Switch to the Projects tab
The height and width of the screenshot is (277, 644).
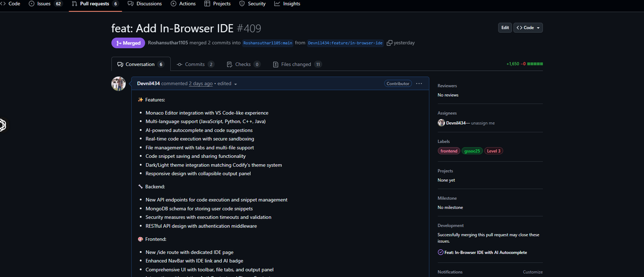pos(217,4)
